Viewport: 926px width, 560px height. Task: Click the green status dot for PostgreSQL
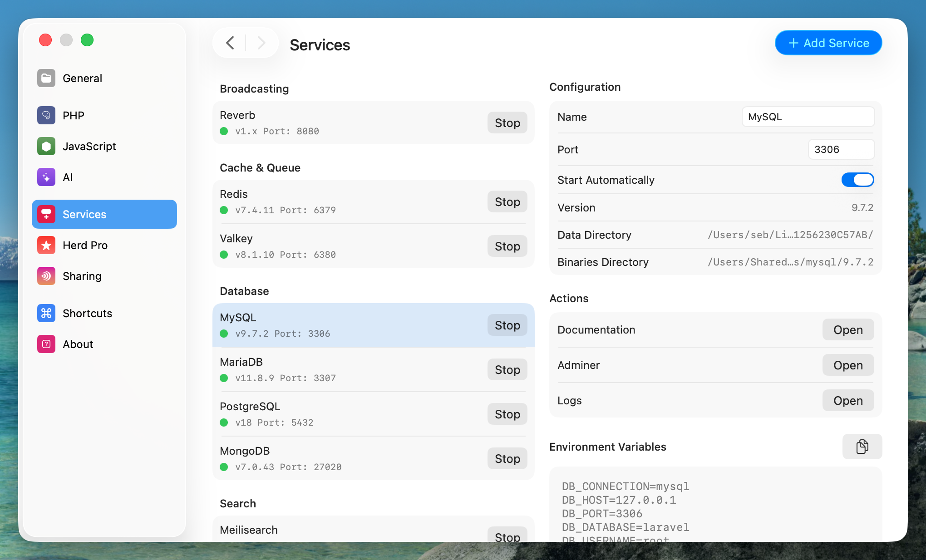[x=224, y=422]
